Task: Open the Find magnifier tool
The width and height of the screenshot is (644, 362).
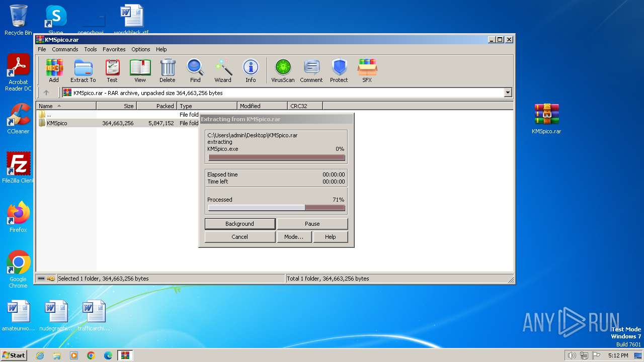Action: (195, 70)
